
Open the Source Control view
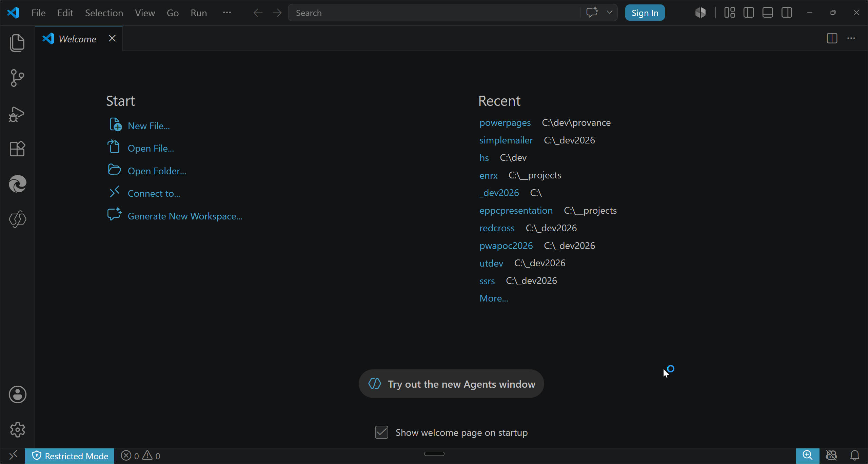pyautogui.click(x=17, y=78)
